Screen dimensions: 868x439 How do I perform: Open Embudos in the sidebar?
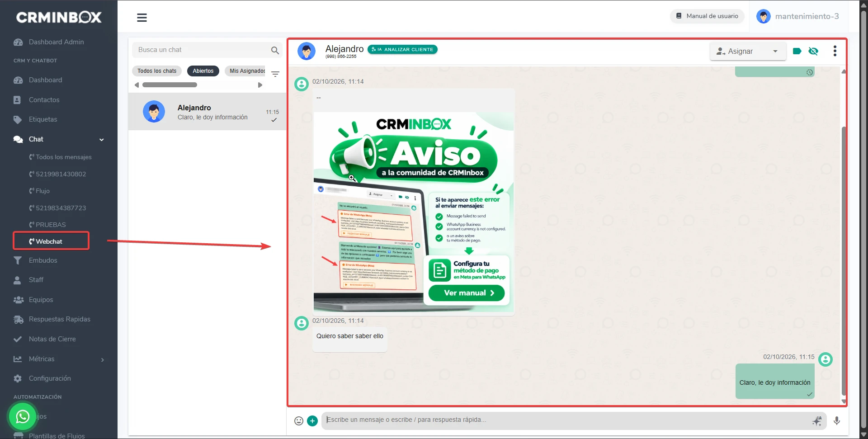35,260
